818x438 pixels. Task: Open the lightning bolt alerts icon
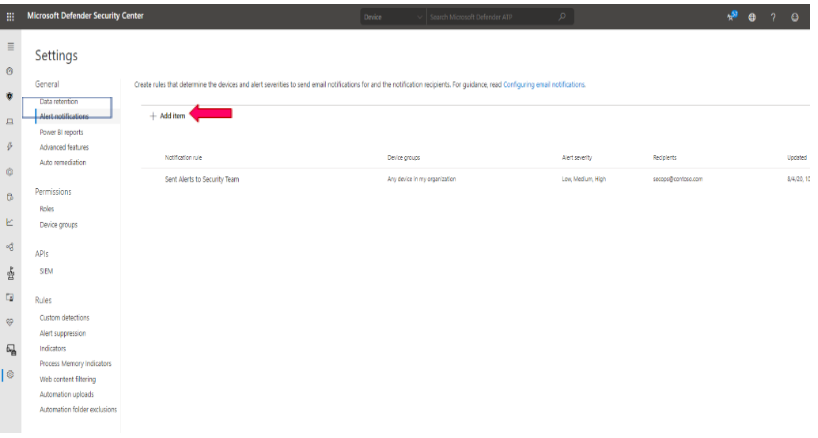tap(10, 147)
